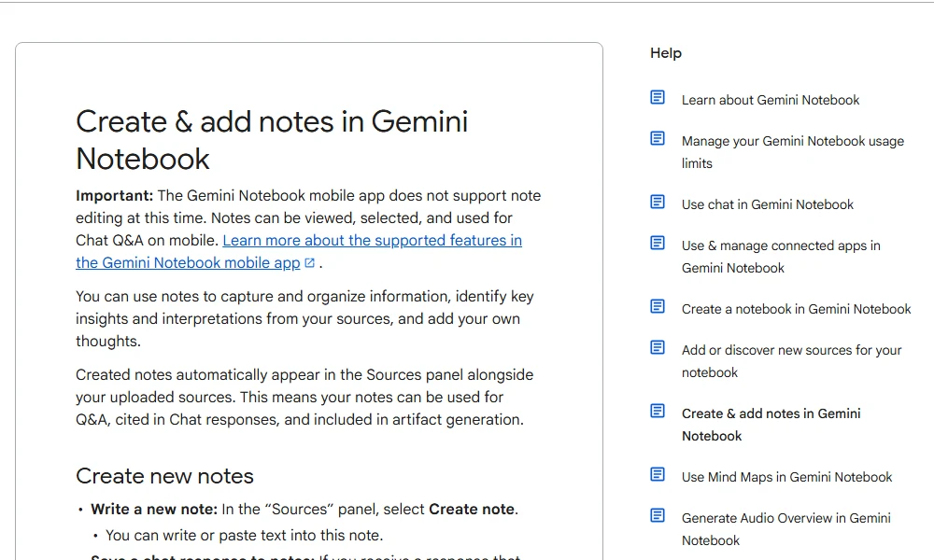934x560 pixels.
Task: Click document icon beside Use Mind Maps
Action: point(657,474)
